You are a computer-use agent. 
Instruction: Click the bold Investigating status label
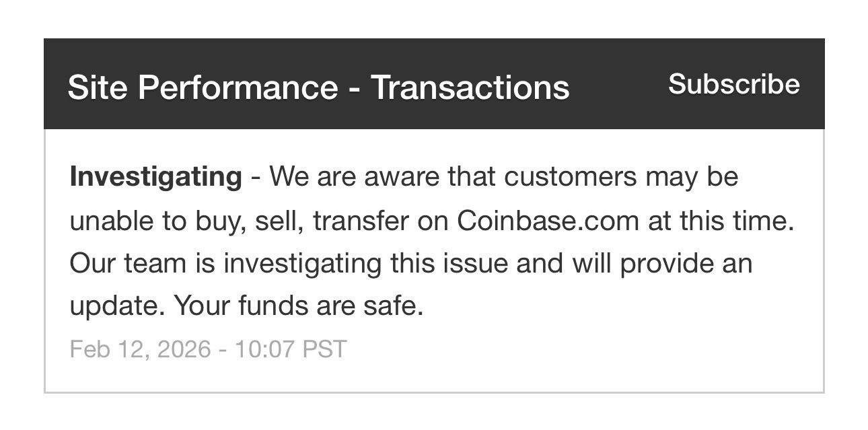(x=155, y=177)
